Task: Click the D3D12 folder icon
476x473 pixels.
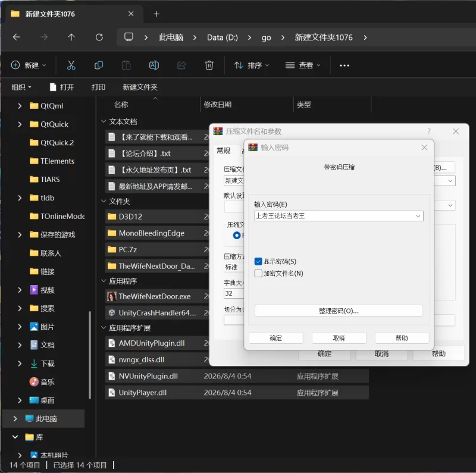Action: pyautogui.click(x=112, y=217)
